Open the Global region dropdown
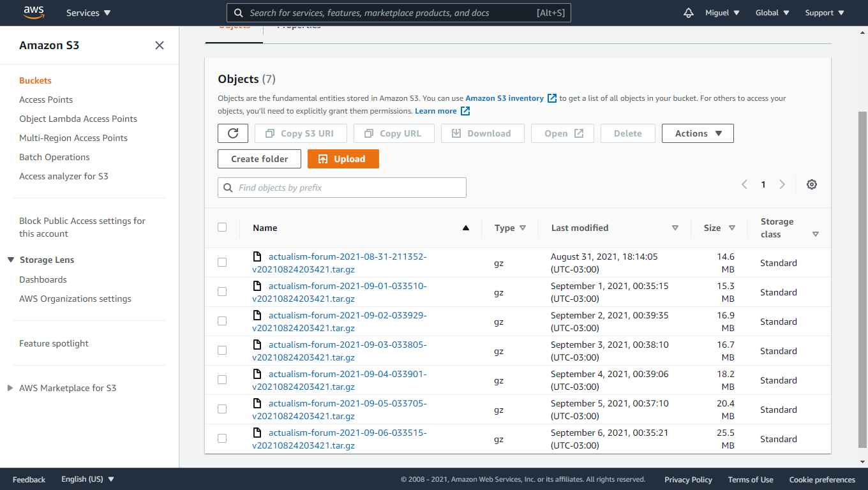The height and width of the screenshot is (490, 868). (x=772, y=13)
